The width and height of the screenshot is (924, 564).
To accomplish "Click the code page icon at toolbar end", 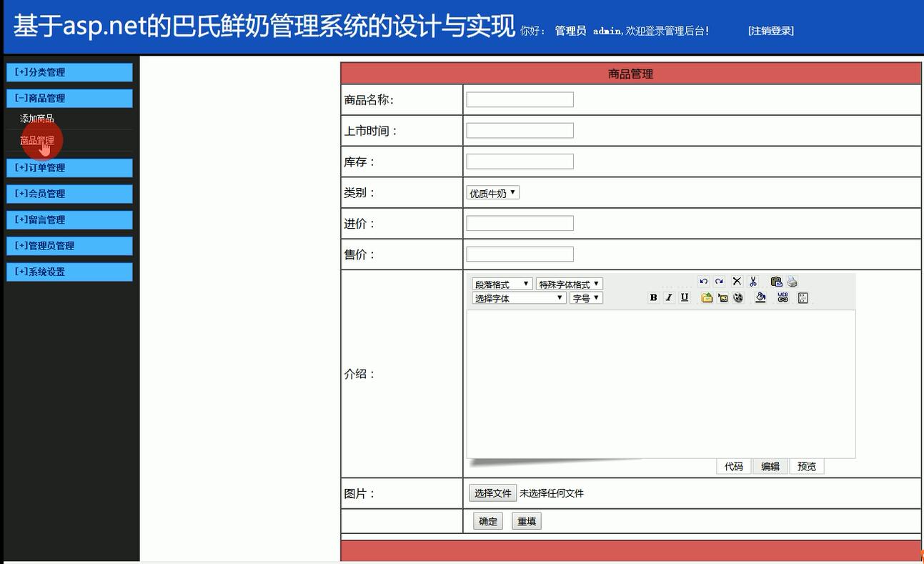I will tap(803, 297).
